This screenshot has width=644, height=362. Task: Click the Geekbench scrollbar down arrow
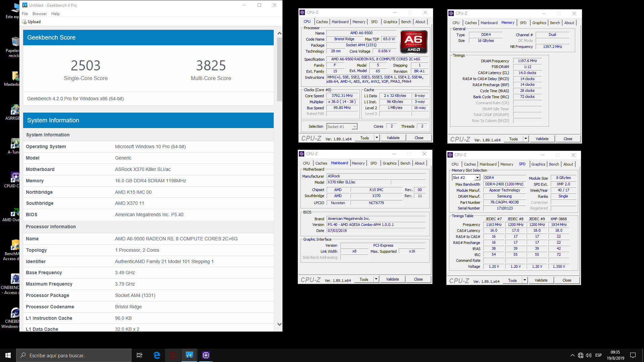coord(279,324)
